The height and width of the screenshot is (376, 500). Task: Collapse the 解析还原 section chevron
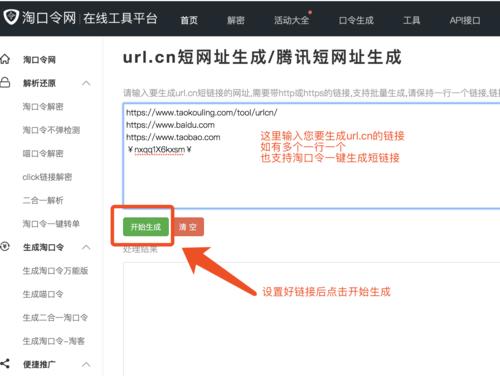click(86, 83)
